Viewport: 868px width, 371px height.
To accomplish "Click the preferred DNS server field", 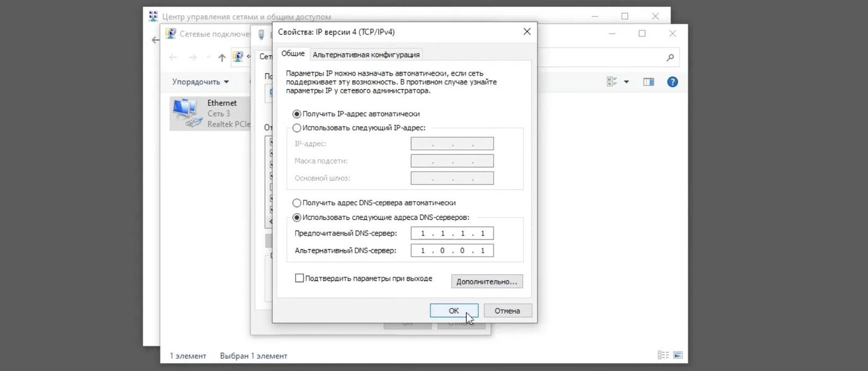I will pyautogui.click(x=452, y=234).
